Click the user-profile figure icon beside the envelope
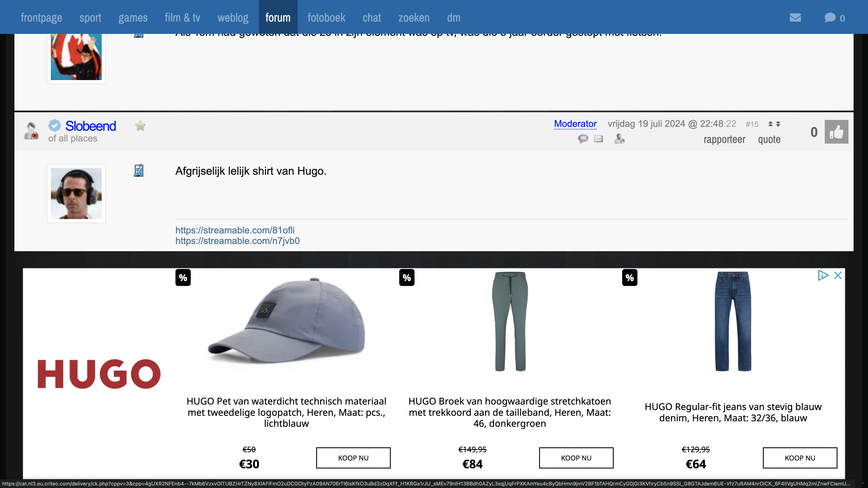 coord(619,139)
